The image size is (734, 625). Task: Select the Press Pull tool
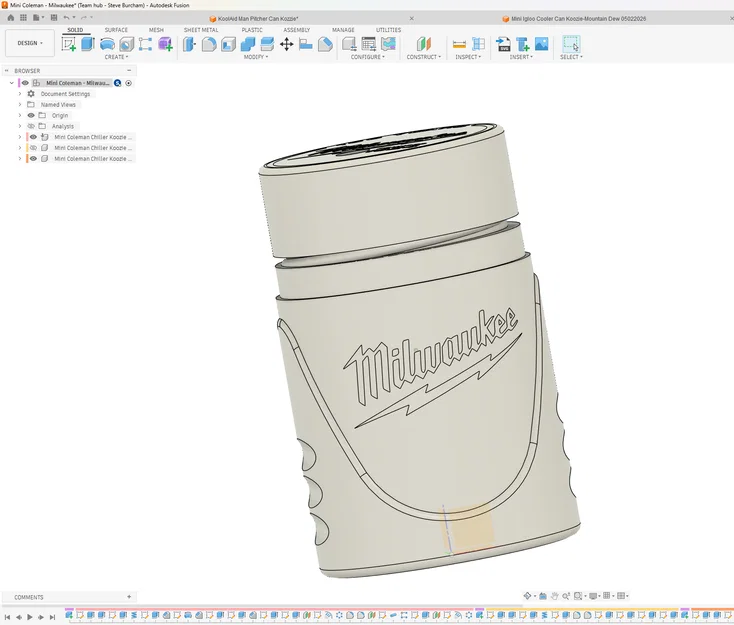189,44
